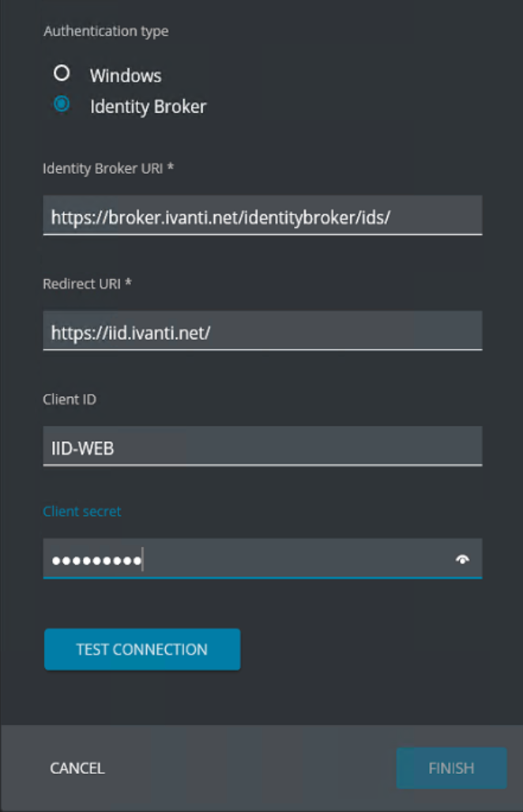Place cursor on the broker.ivanti.net URL text

220,218
